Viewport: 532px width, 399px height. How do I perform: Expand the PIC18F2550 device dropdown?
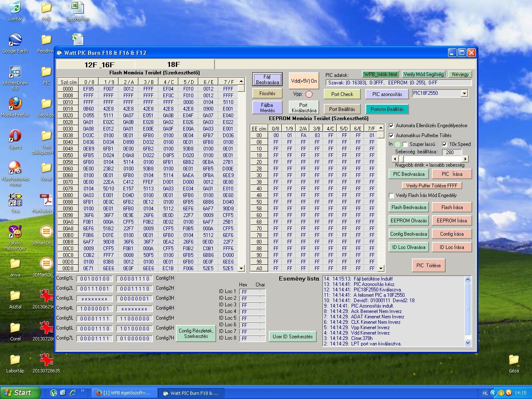[x=464, y=94]
